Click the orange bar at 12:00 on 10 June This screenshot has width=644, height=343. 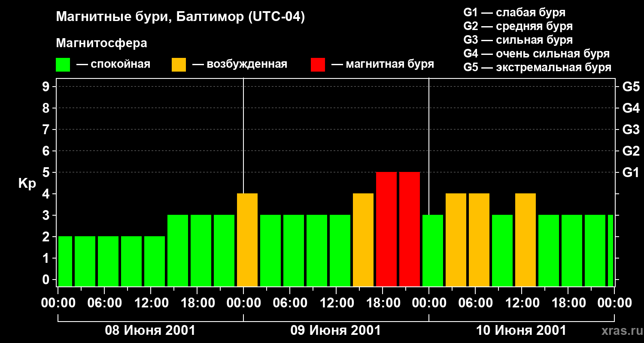point(525,240)
